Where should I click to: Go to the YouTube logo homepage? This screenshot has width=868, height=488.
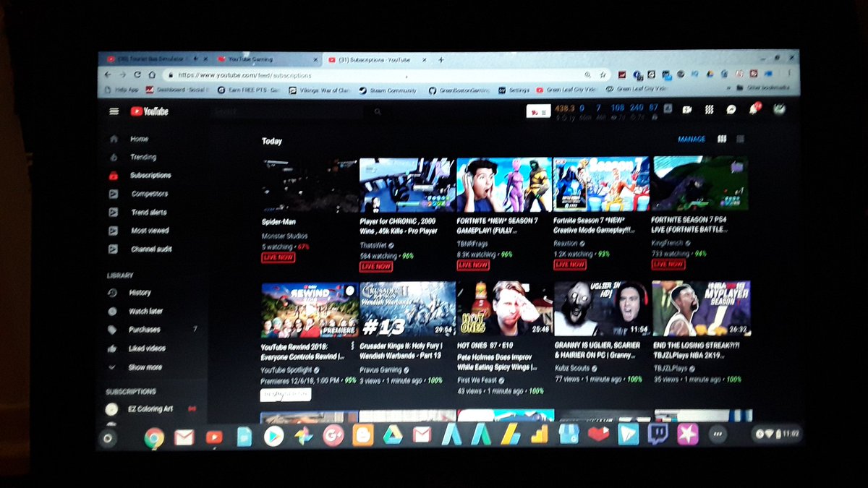[x=150, y=111]
